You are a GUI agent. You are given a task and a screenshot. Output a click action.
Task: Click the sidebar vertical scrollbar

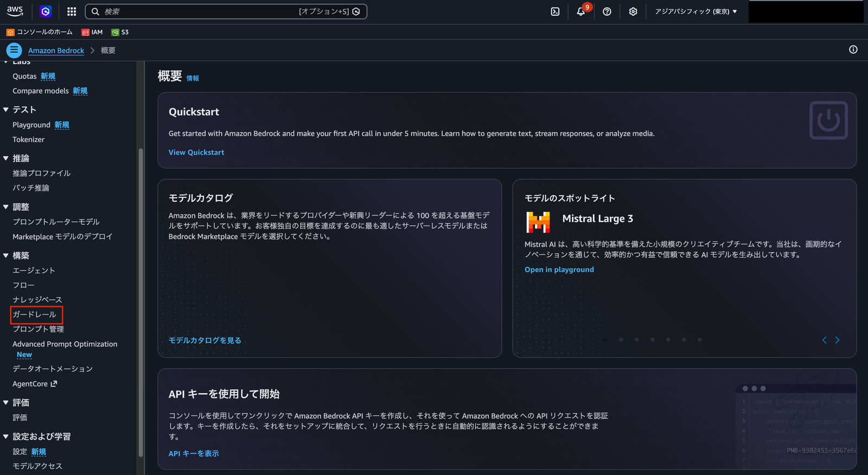pos(141,303)
